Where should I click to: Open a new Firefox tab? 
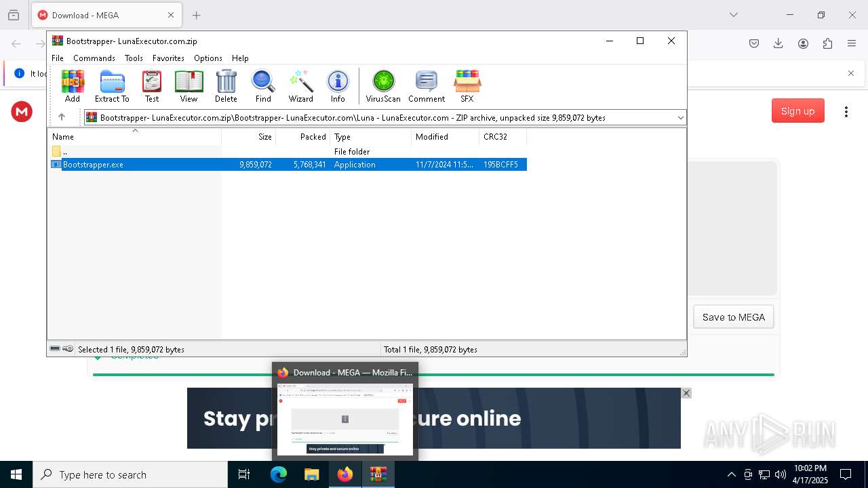click(x=196, y=15)
